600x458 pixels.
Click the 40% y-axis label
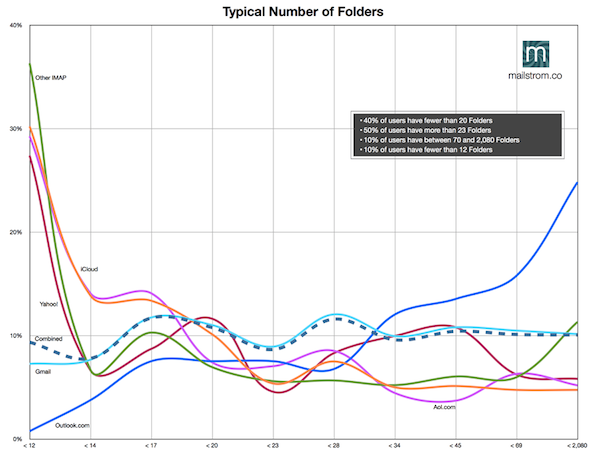click(x=16, y=25)
